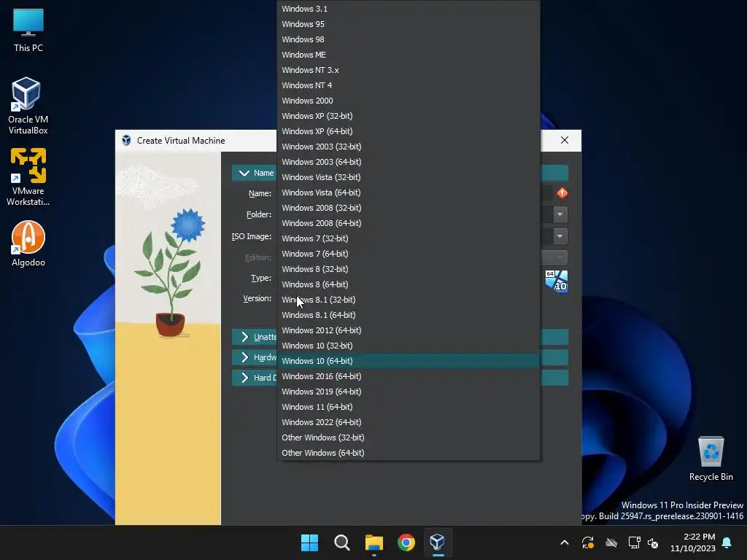This screenshot has height=560, width=747.
Task: Select Windows 10 (32-bit)
Action: 409,346
